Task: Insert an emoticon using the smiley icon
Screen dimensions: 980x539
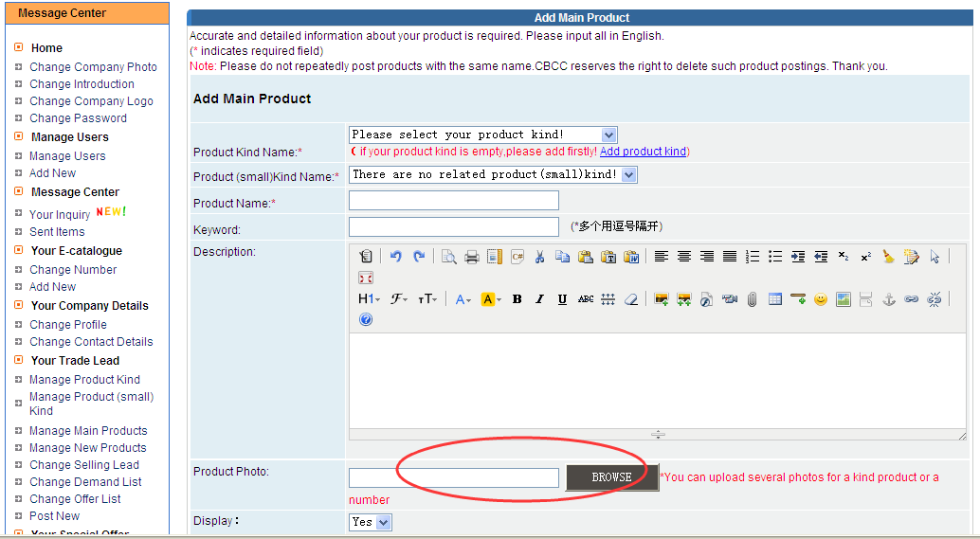Action: [x=821, y=299]
